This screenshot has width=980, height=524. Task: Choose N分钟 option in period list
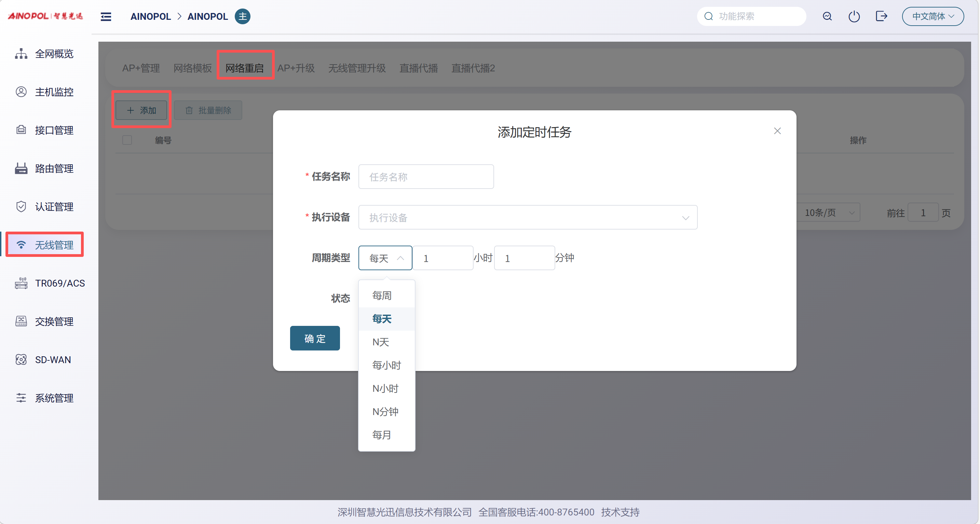(385, 411)
